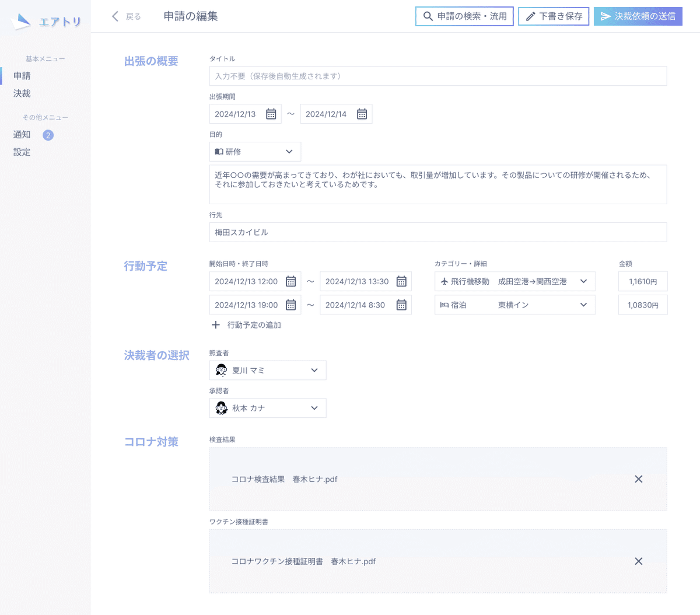700x615 pixels.
Task: Click the 2024/12/13 12:00 datetime field
Action: pyautogui.click(x=255, y=281)
